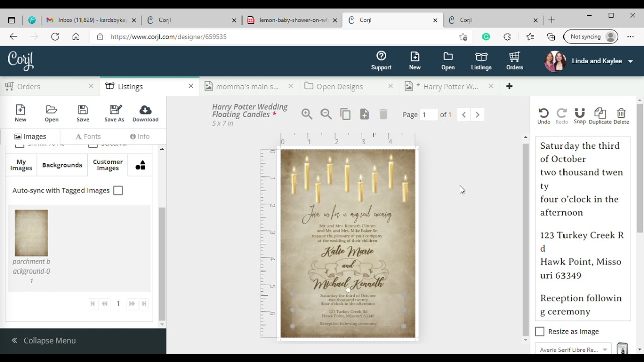Zoom out on the canvas

pyautogui.click(x=326, y=114)
